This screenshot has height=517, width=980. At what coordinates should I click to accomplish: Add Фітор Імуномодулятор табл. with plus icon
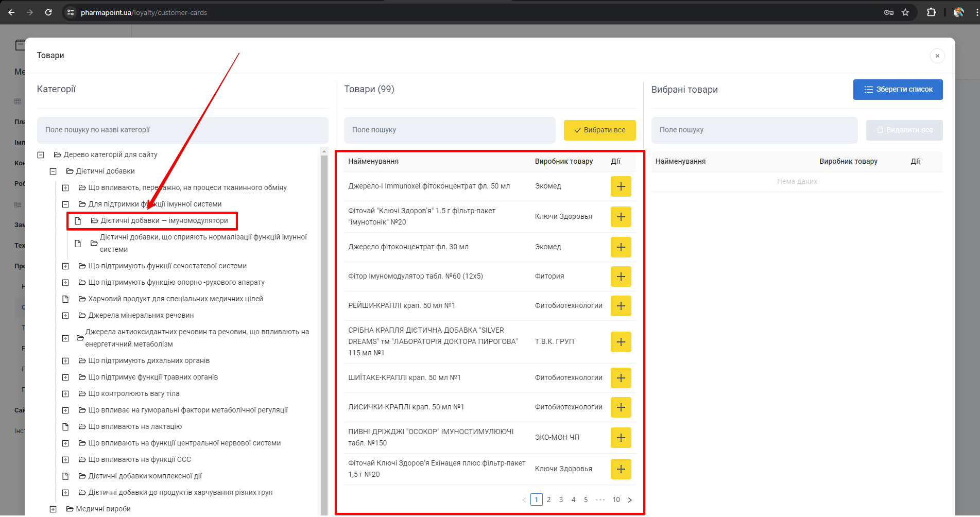(x=621, y=277)
